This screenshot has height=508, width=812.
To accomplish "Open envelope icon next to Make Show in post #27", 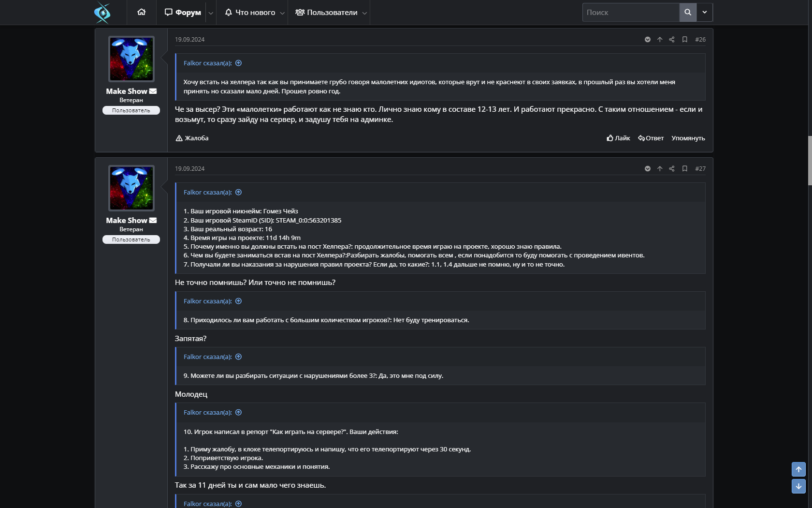I will [x=153, y=221].
